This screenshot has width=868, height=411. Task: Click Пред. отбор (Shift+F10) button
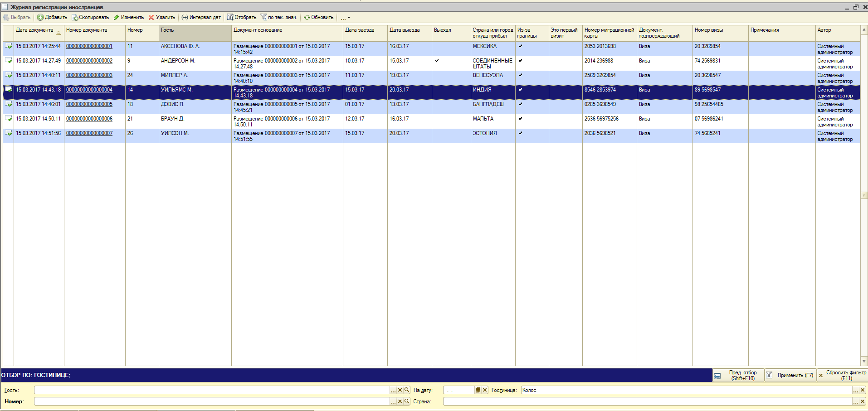[738, 375]
